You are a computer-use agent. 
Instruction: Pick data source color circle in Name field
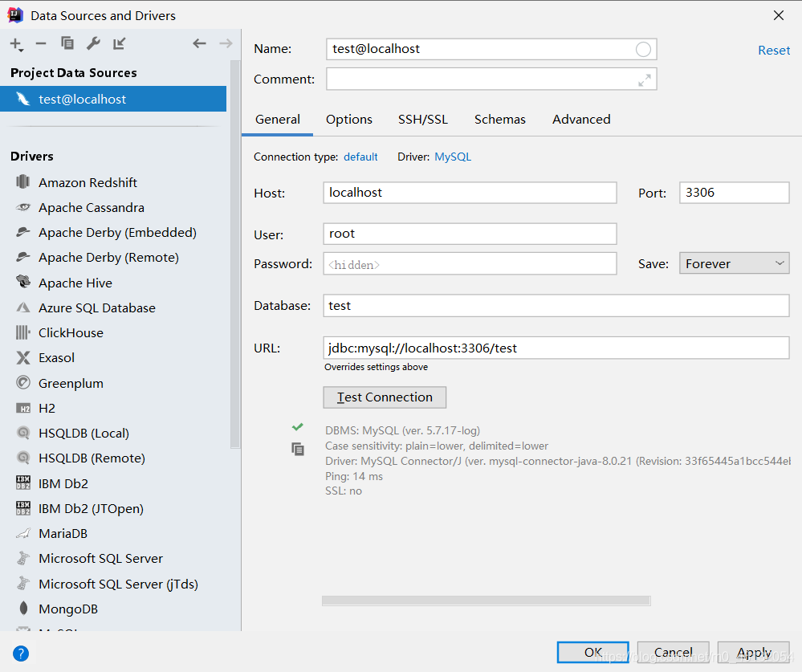click(643, 49)
